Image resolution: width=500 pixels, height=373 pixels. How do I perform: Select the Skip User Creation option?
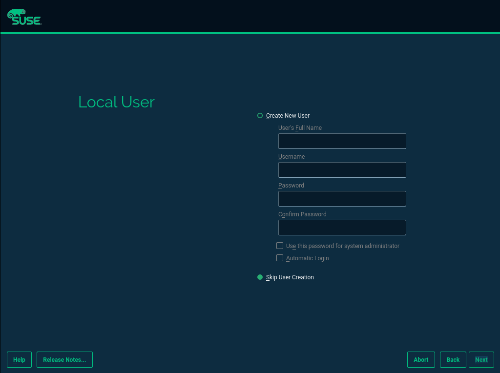pyautogui.click(x=260, y=277)
